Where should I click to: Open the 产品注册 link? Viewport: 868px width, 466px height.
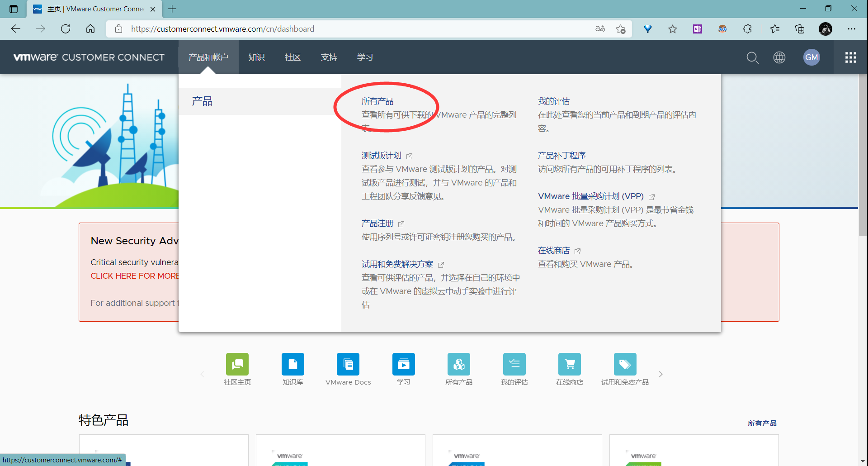pyautogui.click(x=377, y=223)
